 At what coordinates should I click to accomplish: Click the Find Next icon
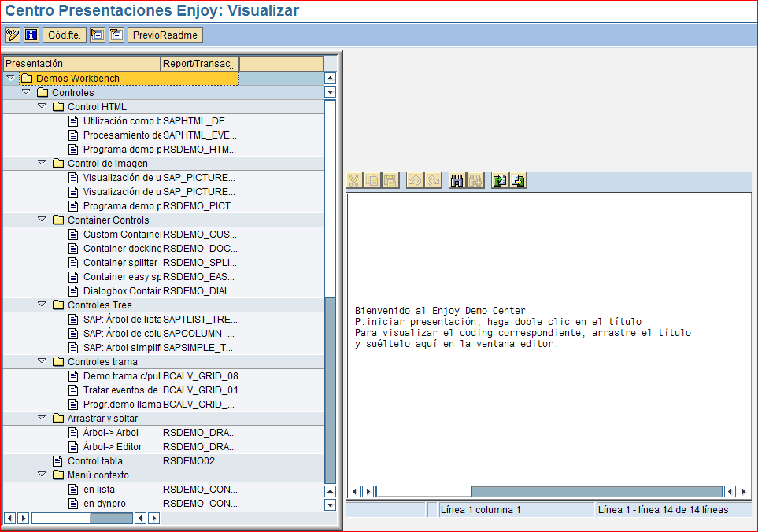click(475, 179)
